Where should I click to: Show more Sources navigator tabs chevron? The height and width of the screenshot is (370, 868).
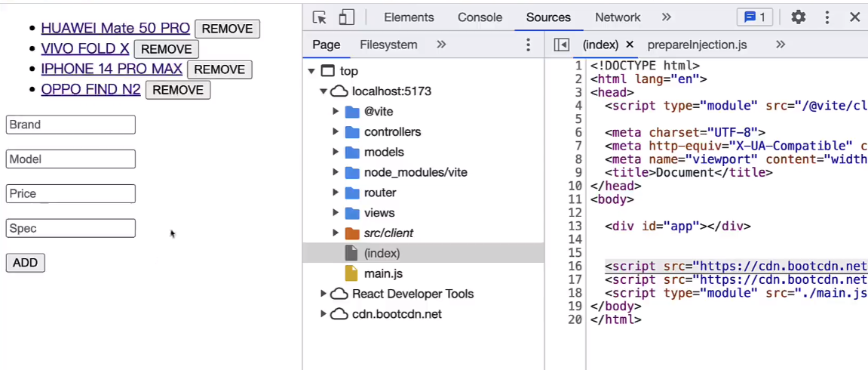coord(441,45)
